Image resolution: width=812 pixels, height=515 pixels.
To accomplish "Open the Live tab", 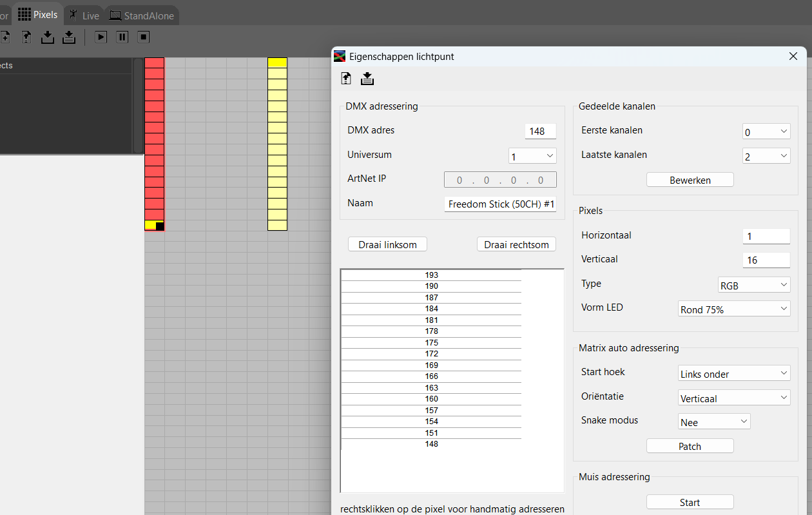I will coord(84,15).
